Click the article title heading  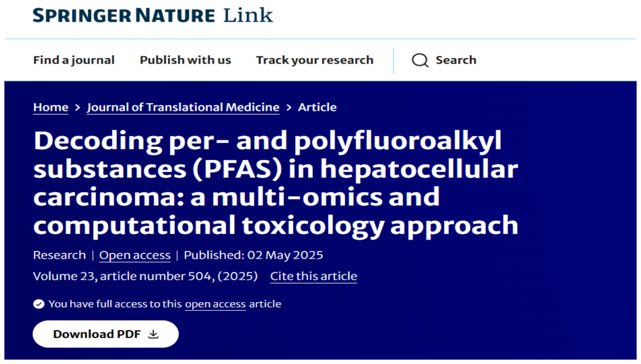275,183
